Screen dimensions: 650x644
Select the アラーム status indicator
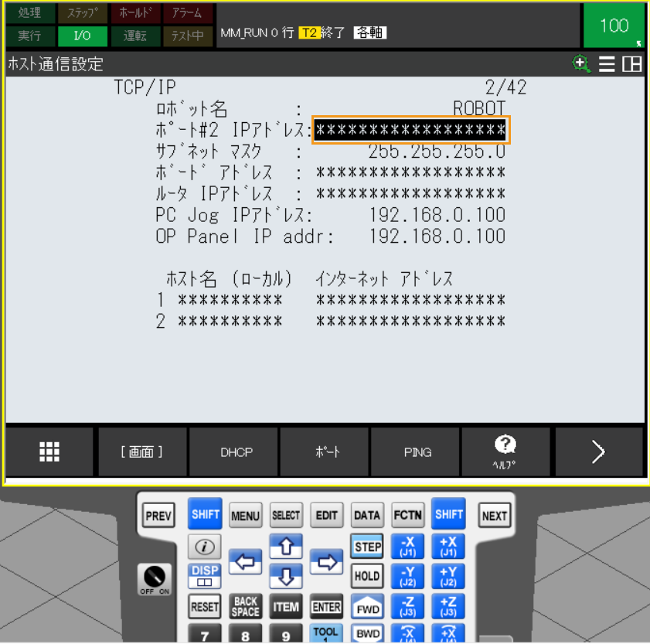[x=187, y=13]
